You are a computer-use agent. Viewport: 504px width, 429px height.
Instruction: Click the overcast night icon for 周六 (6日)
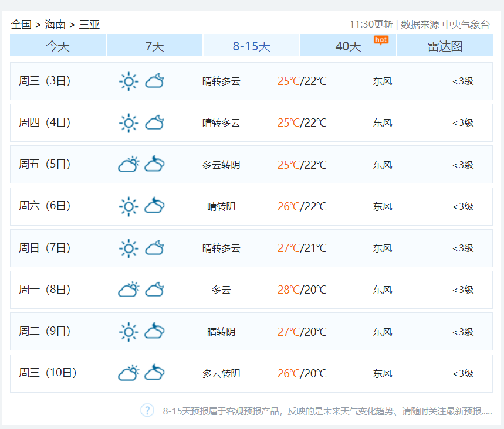click(x=154, y=206)
